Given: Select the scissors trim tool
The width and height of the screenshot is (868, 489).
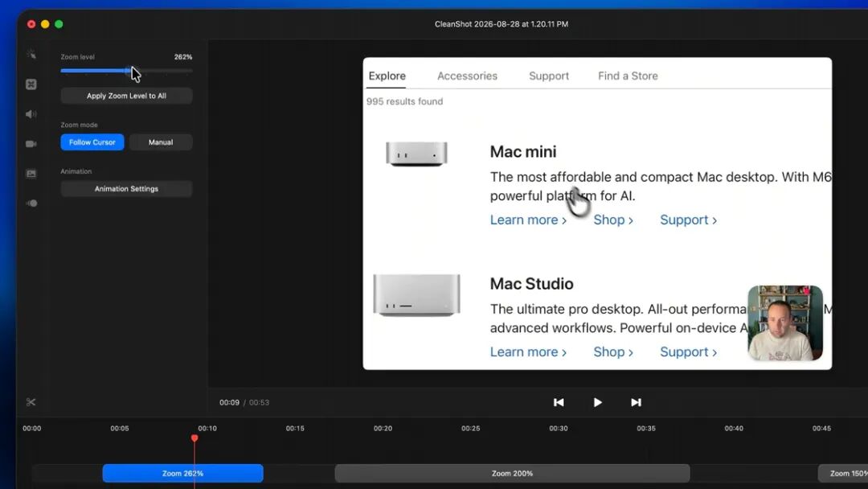Looking at the screenshot, I should (x=31, y=402).
